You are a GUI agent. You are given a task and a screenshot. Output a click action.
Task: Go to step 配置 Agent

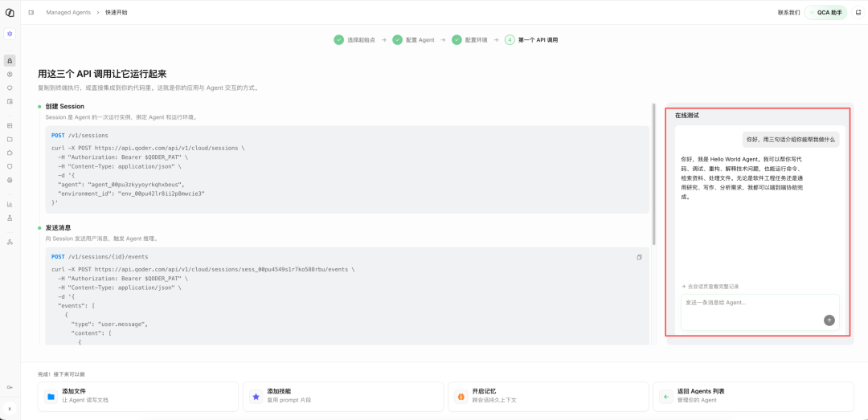[x=413, y=40]
